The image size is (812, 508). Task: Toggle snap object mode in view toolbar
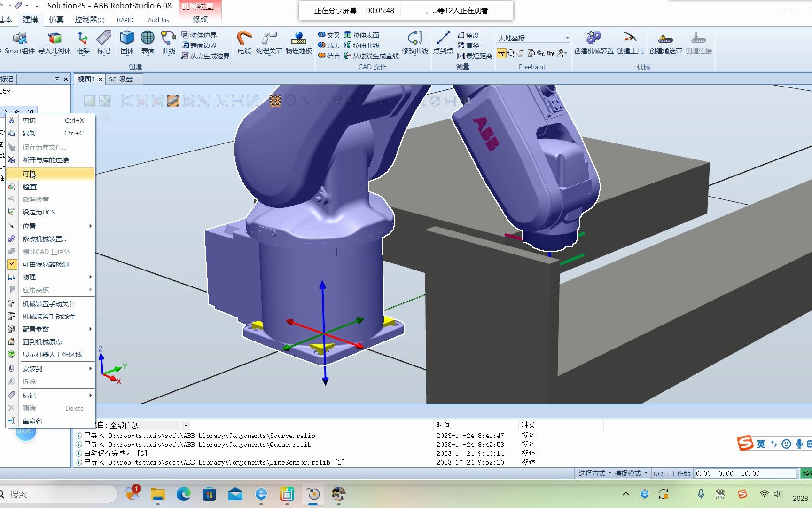(x=275, y=101)
